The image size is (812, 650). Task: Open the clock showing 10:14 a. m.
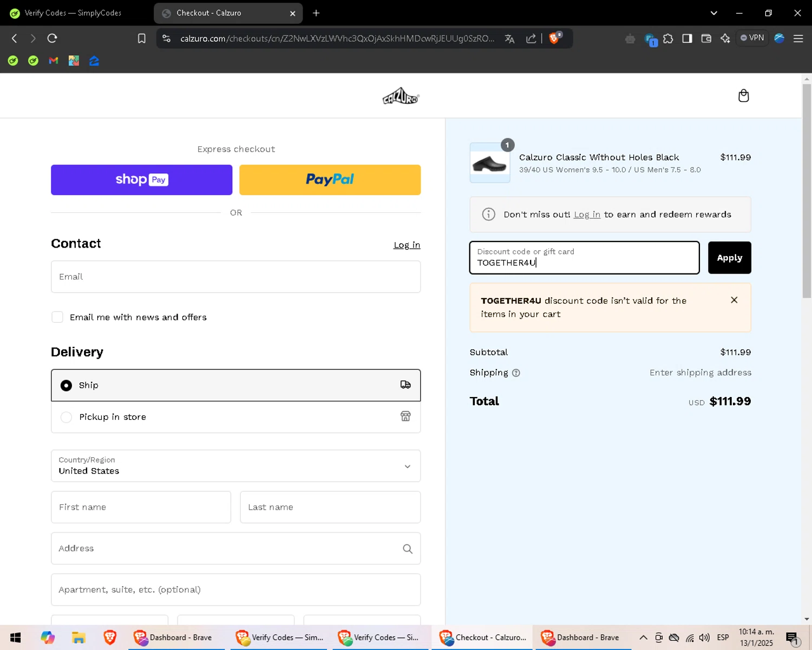point(756,638)
